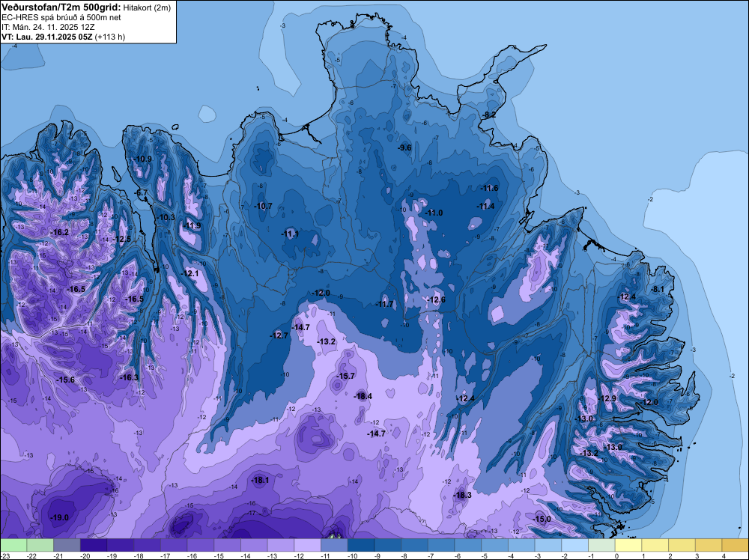Click the -10.7 temperature label
Viewport: 749px width, 560px height.
[x=263, y=206]
